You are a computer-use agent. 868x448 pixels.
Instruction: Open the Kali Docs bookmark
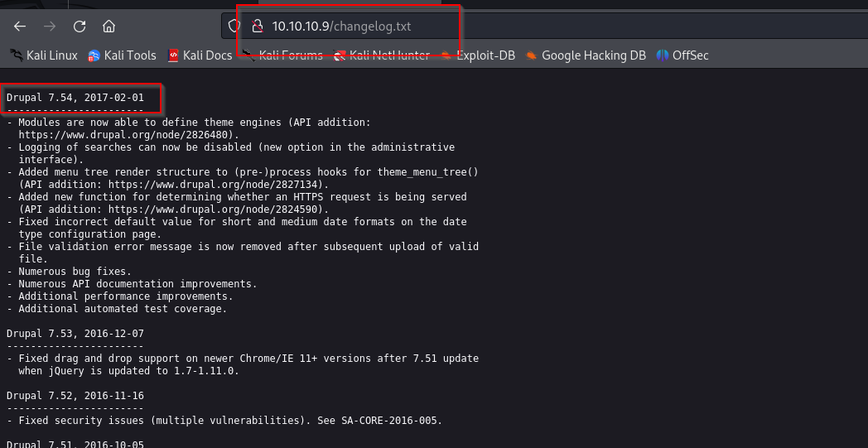point(200,55)
